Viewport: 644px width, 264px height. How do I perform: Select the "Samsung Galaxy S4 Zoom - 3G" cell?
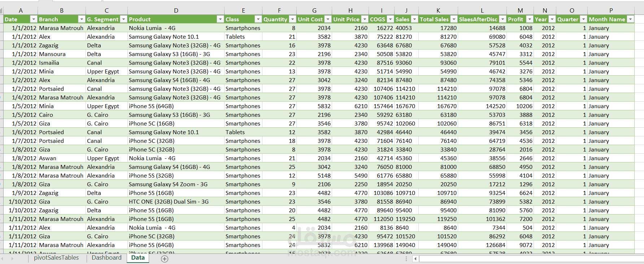click(176, 184)
